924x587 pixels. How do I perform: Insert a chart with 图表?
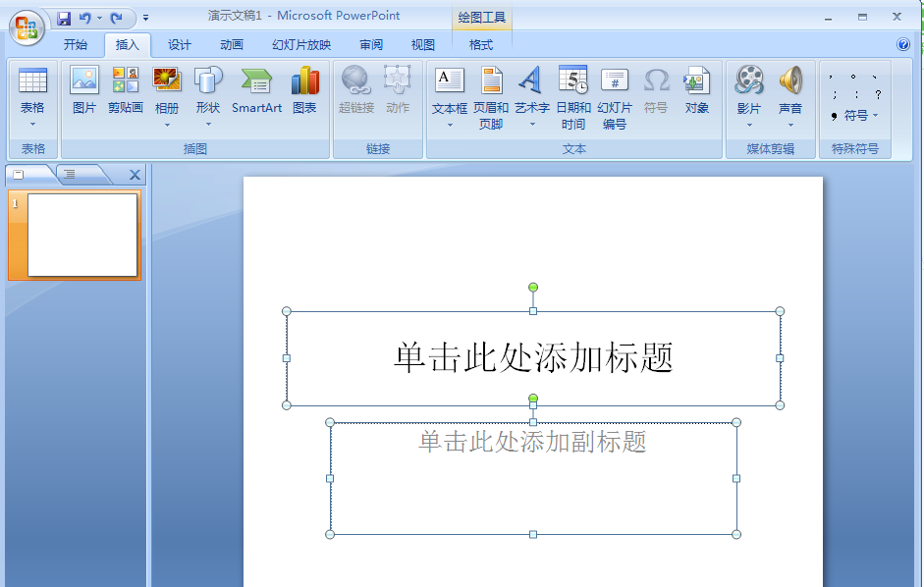pos(304,90)
